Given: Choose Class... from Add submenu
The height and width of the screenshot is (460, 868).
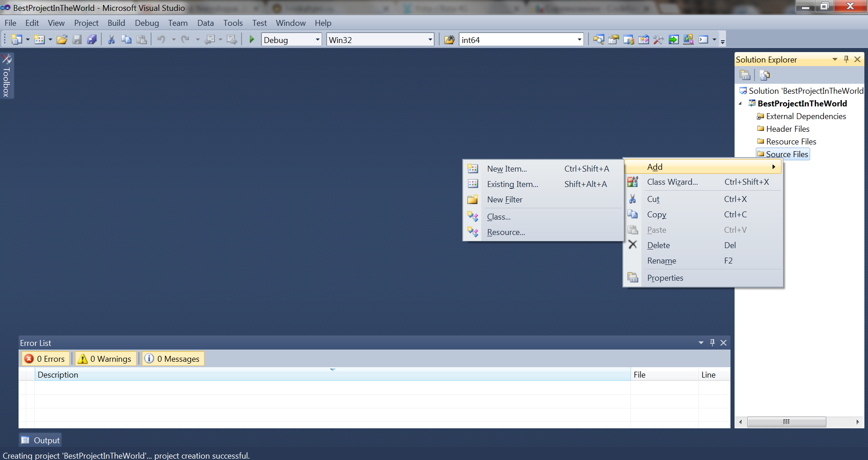Looking at the screenshot, I should click(x=543, y=217).
